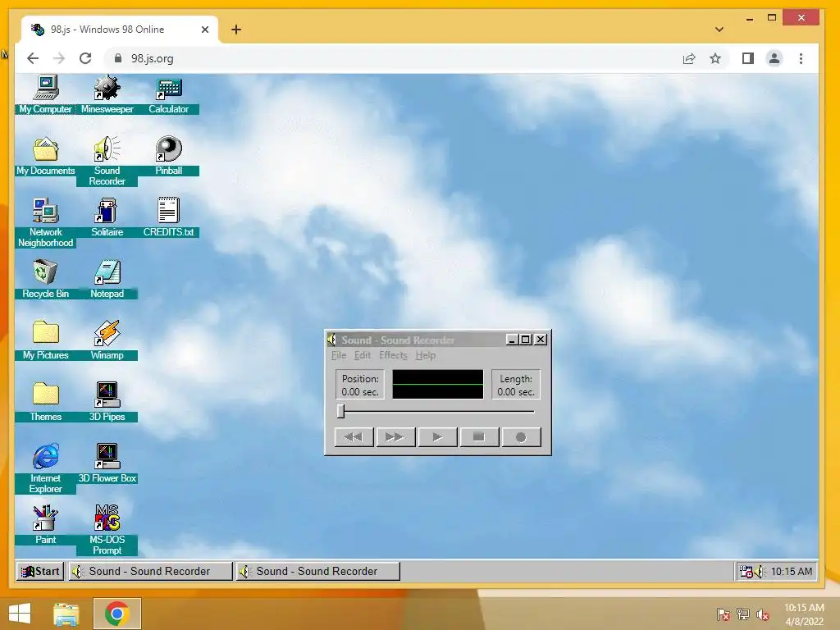The image size is (840, 630).
Task: Click the Seek To Start rewind button
Action: 354,437
